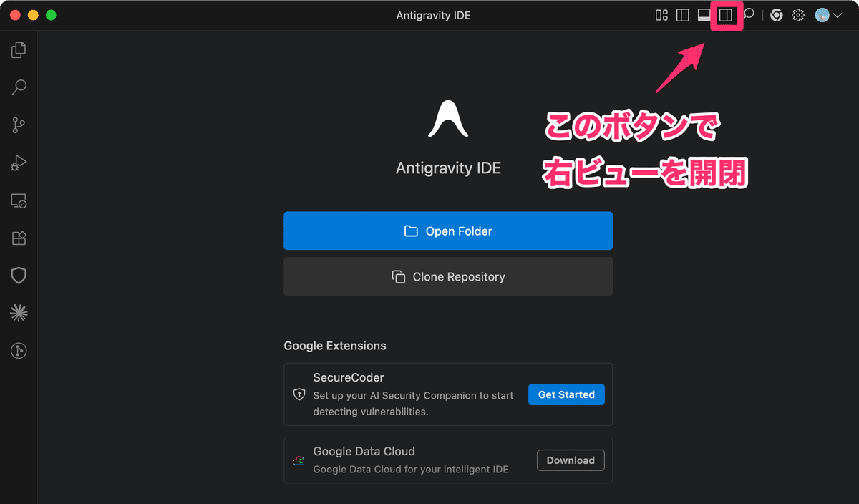This screenshot has height=504, width=859.
Task: Click the user avatar in title bar
Action: pyautogui.click(x=822, y=15)
